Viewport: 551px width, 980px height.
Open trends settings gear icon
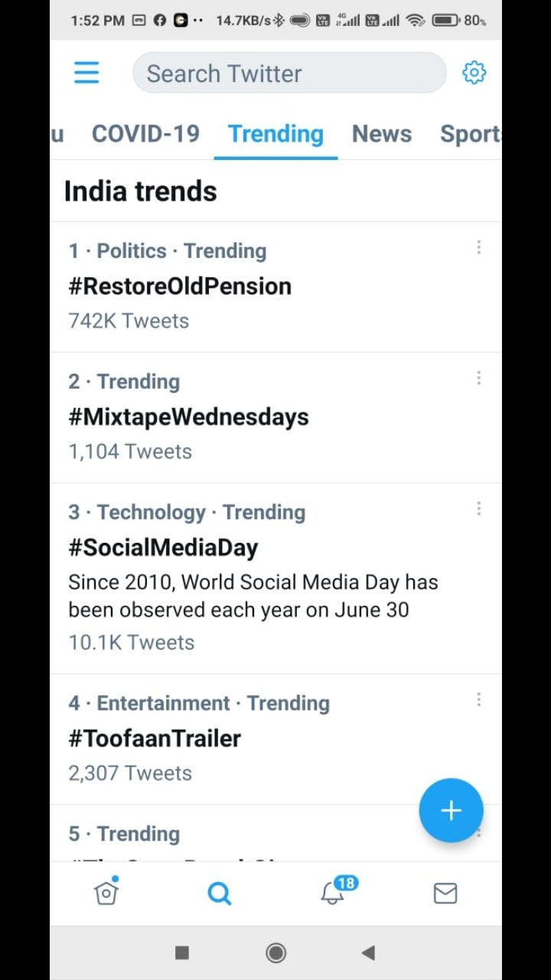474,73
